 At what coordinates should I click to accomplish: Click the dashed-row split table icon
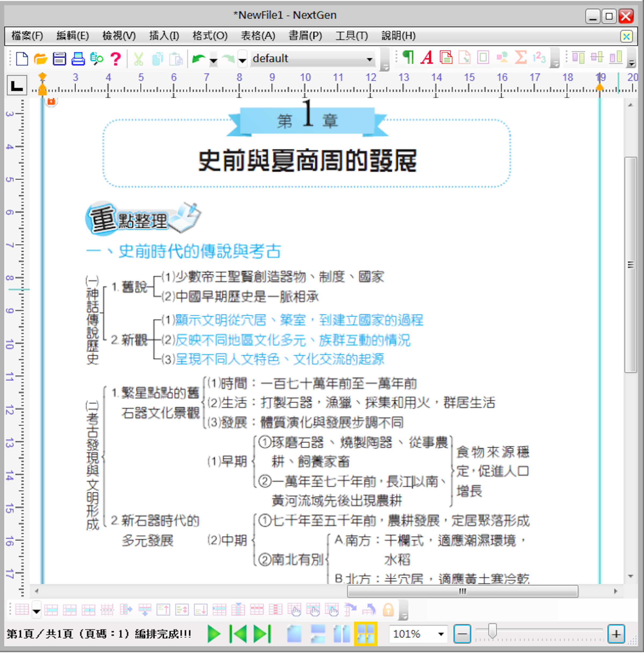pos(107,610)
